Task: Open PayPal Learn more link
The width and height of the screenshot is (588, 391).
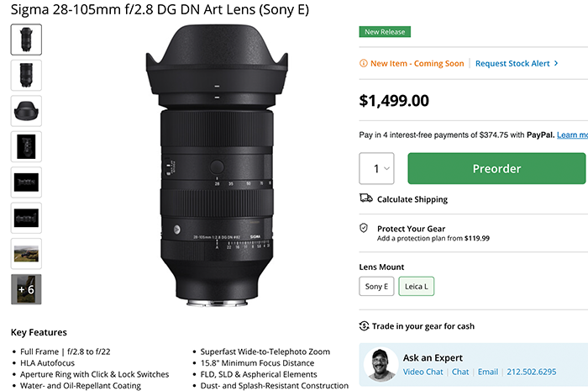Action: pyautogui.click(x=571, y=135)
